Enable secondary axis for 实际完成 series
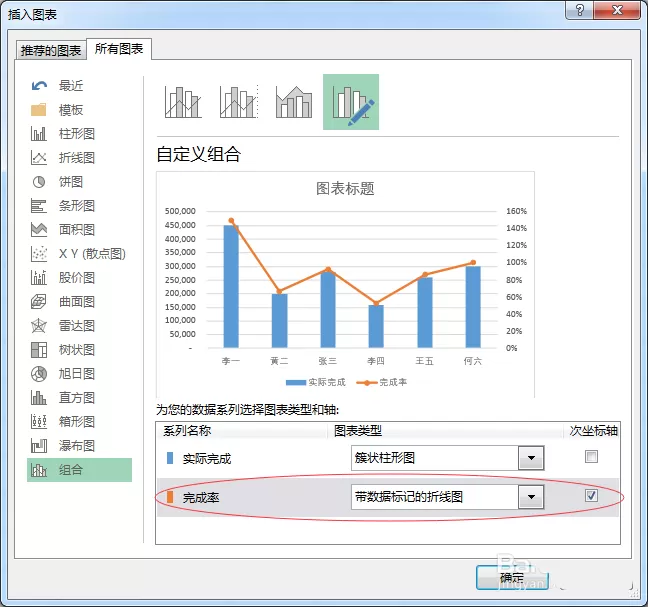This screenshot has width=648, height=607. pos(591,457)
